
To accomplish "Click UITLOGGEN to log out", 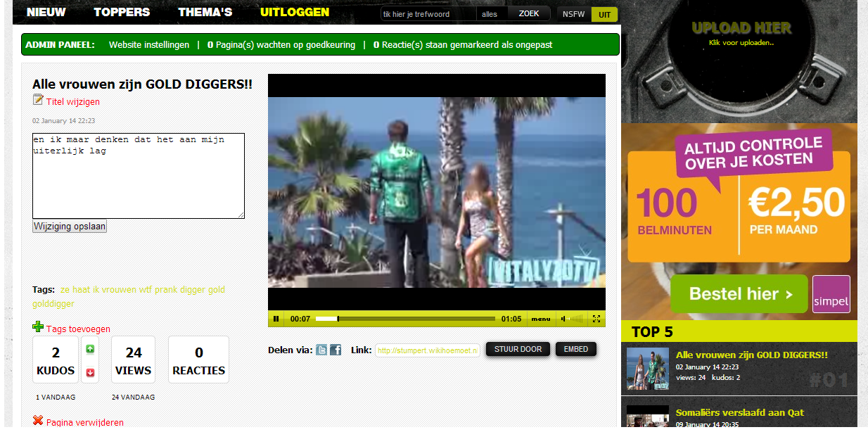I will (x=294, y=12).
